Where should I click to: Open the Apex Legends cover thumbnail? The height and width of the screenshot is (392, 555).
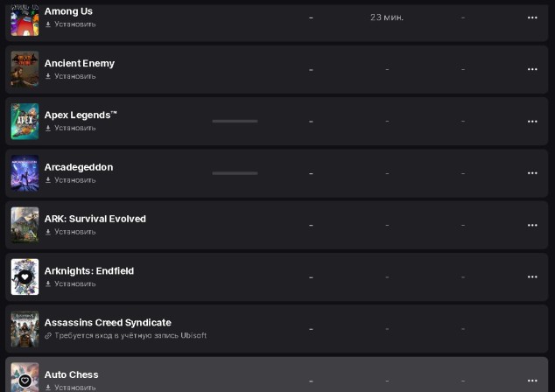[x=25, y=122]
